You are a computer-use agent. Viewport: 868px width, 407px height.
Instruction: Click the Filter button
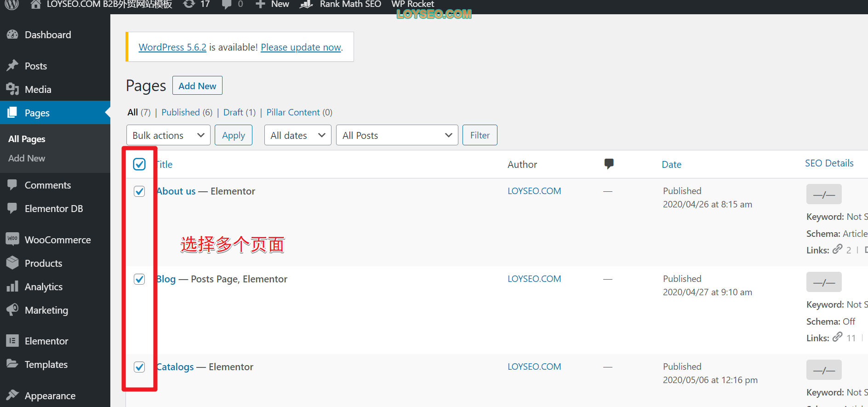point(480,135)
